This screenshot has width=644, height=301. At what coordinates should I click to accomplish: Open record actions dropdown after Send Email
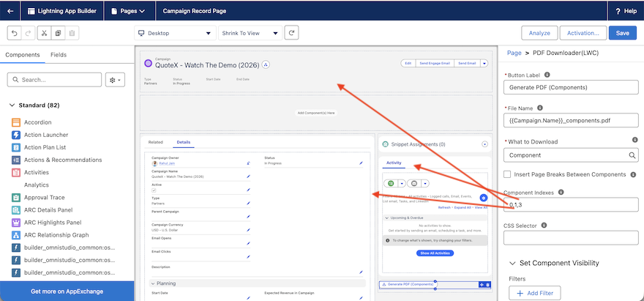(484, 63)
